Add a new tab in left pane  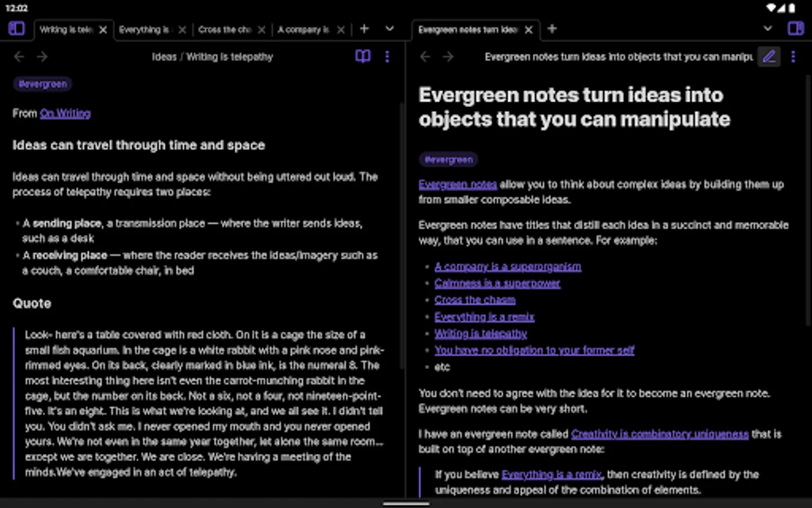coord(364,28)
